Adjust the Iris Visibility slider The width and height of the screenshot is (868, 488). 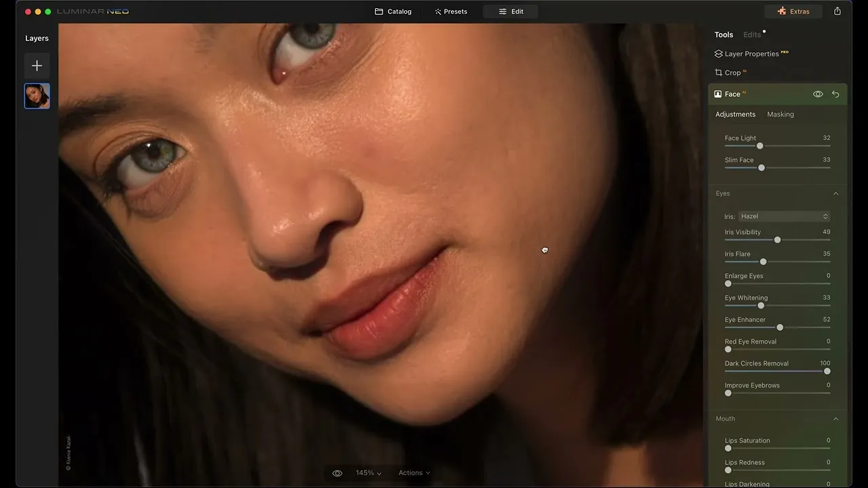(777, 240)
